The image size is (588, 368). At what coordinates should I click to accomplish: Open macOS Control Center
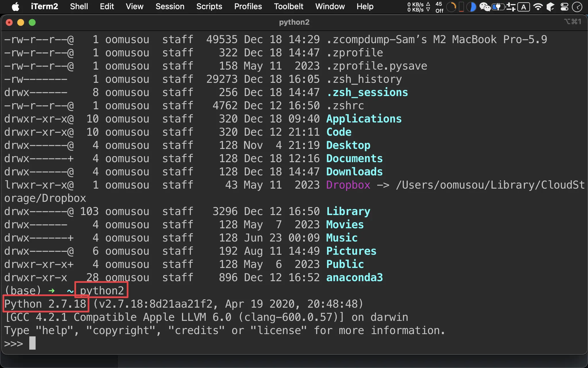coord(564,7)
